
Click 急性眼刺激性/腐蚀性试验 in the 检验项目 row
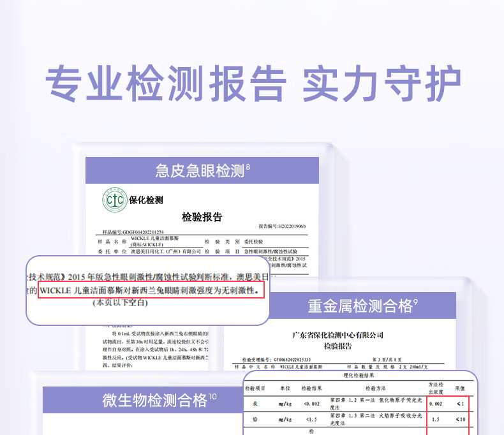coord(271,251)
